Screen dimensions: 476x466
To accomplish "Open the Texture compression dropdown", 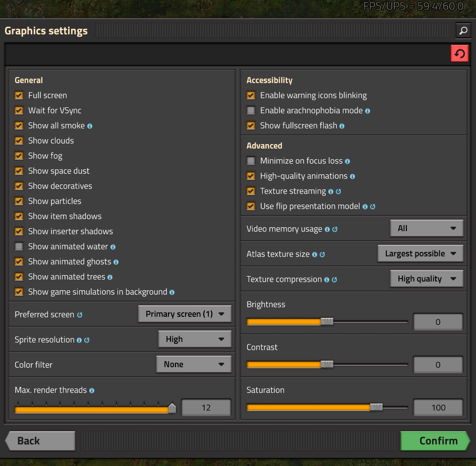I will (x=427, y=279).
